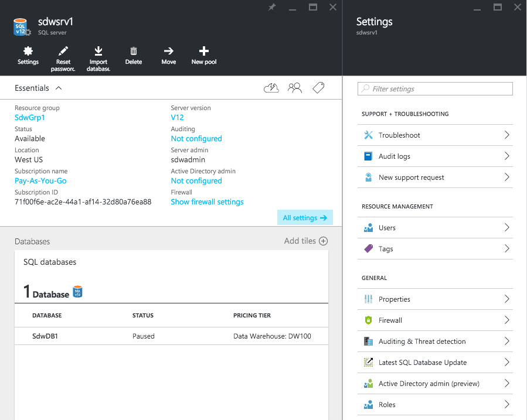The image size is (527, 420).
Task: Click the PRICING TIER column header
Action: click(252, 316)
